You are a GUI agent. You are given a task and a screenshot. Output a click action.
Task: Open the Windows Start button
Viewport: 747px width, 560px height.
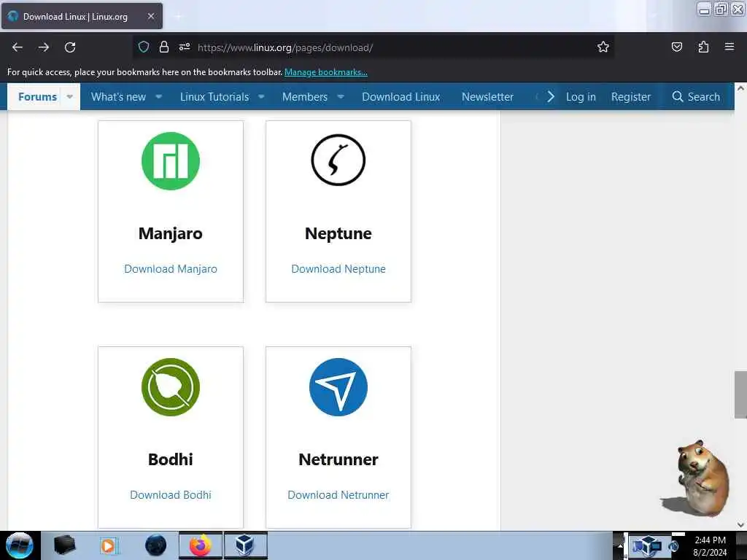[x=20, y=545]
